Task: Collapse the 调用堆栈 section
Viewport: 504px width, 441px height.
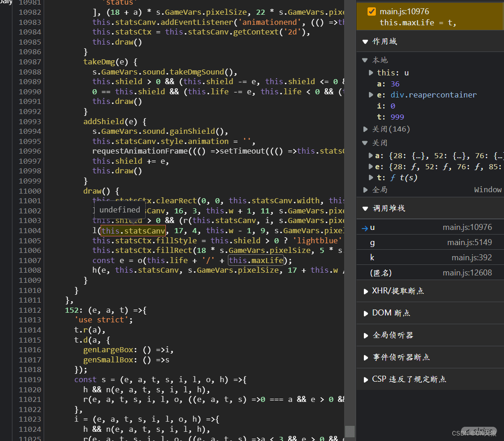Action: (366, 209)
